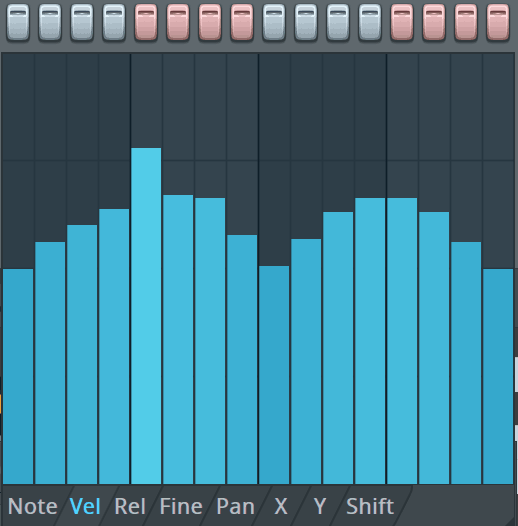Switch to the Note tab
Image resolution: width=518 pixels, height=526 pixels.
click(x=33, y=506)
